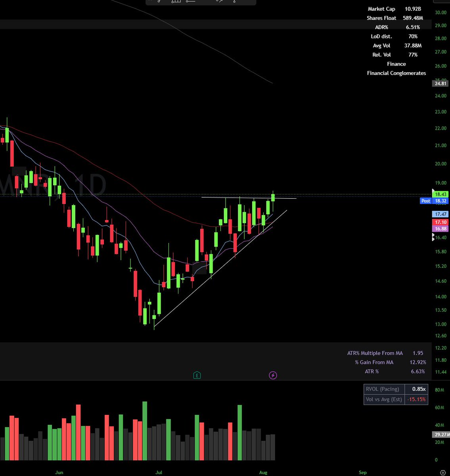Click the % Gain From MA 12.92% value
This screenshot has height=476, width=450.
click(x=418, y=362)
